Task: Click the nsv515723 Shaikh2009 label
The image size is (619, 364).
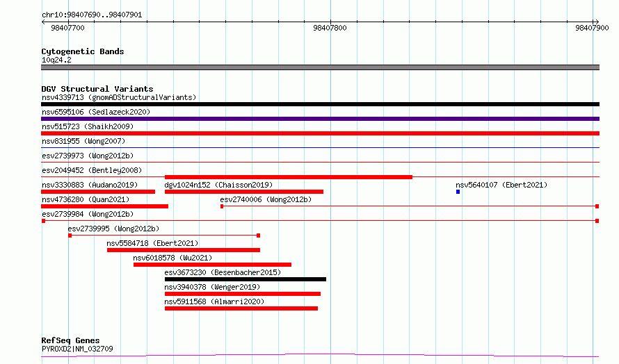Action: coord(88,126)
